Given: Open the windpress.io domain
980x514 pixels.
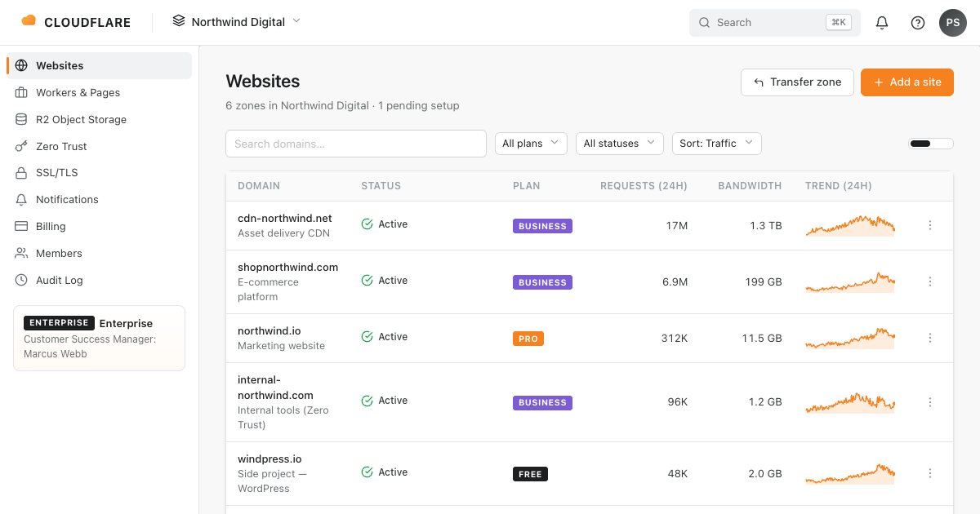Looking at the screenshot, I should 269,459.
